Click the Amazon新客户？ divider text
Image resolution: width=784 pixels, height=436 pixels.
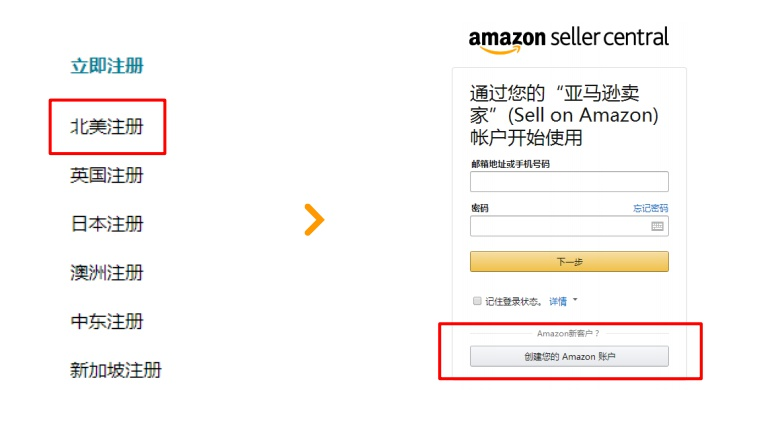pyautogui.click(x=568, y=333)
